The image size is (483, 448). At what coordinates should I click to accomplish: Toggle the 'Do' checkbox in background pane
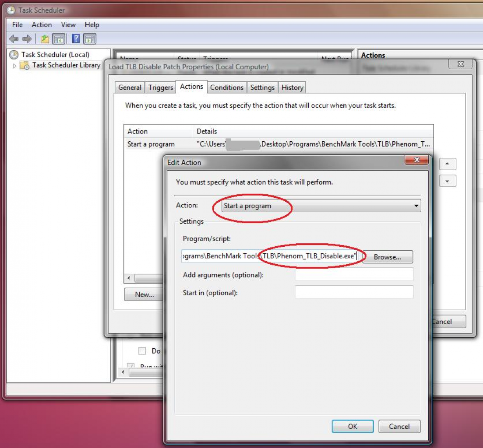click(x=142, y=351)
